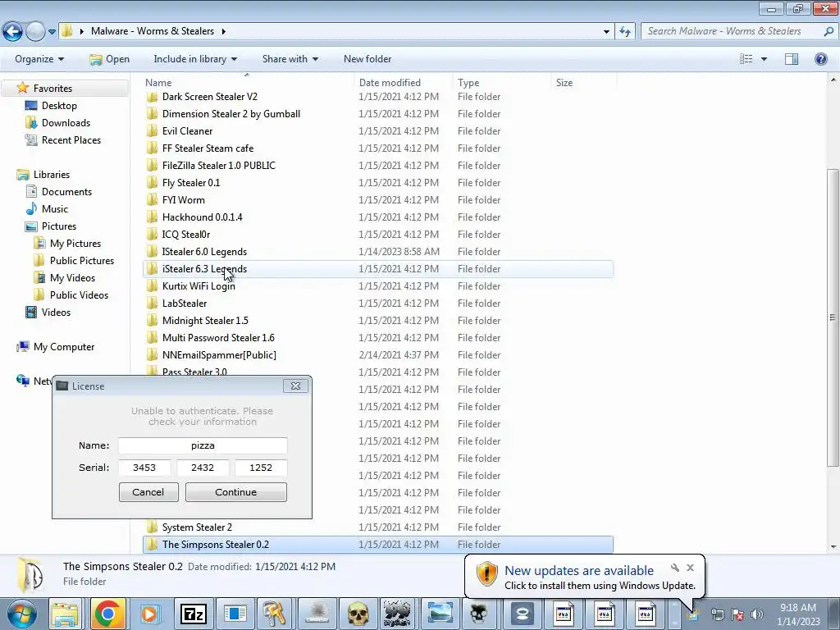This screenshot has height=630, width=840.
Task: Select Desktop in Favorites
Action: [x=59, y=106]
